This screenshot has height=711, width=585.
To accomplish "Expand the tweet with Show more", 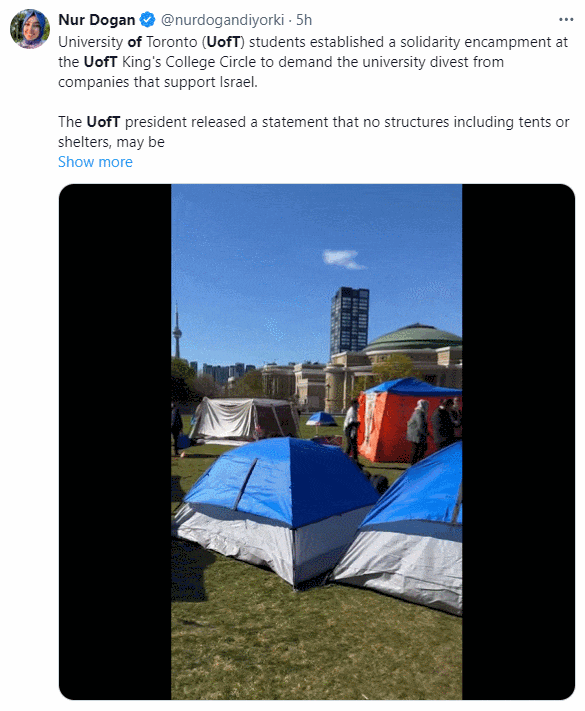I will (95, 161).
